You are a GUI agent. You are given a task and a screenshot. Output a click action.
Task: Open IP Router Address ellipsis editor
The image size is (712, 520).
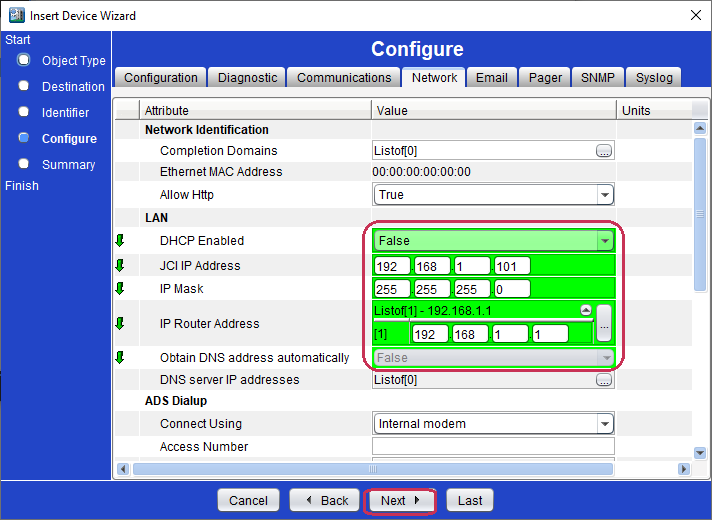coord(604,323)
